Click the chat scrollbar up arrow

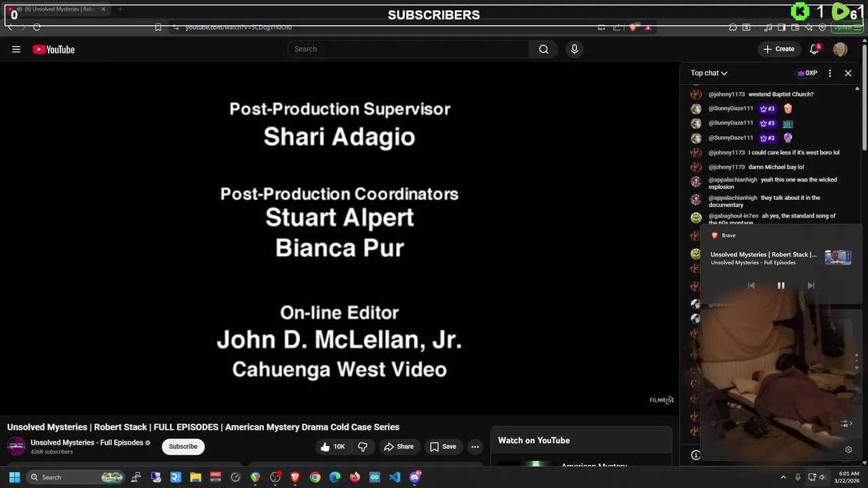pos(857,88)
